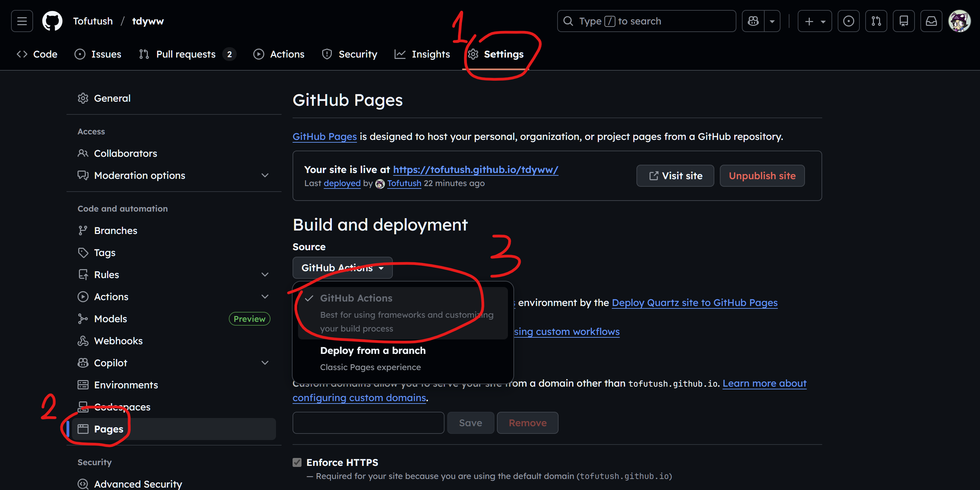Image resolution: width=980 pixels, height=490 pixels.
Task: Click the issues icon in the top right
Action: pos(848,21)
